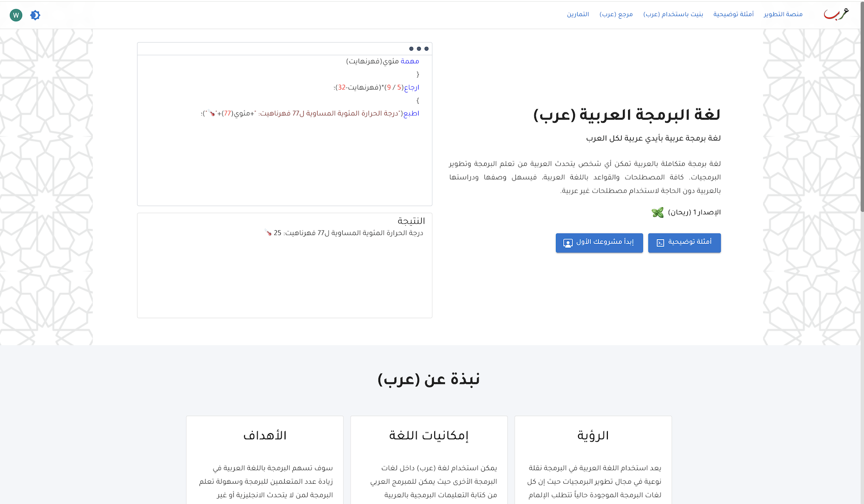Click the mint leaf next to الإصدار 1 (ريحان)
864x504 pixels.
(x=658, y=212)
